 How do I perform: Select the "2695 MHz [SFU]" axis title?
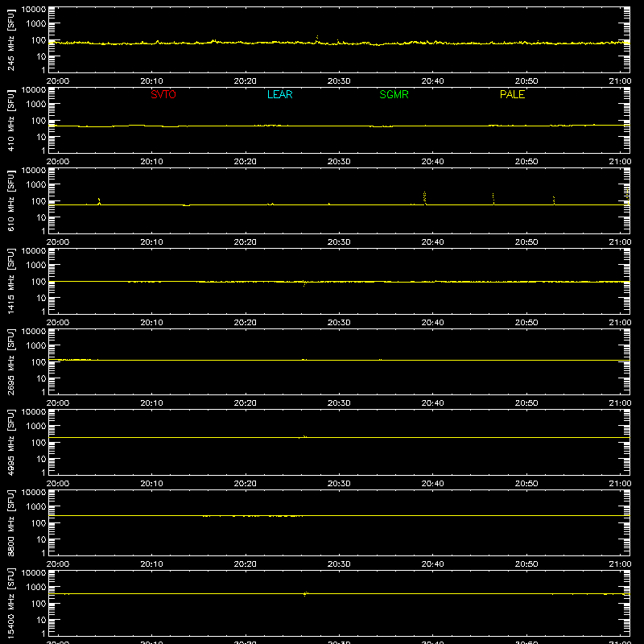point(11,361)
